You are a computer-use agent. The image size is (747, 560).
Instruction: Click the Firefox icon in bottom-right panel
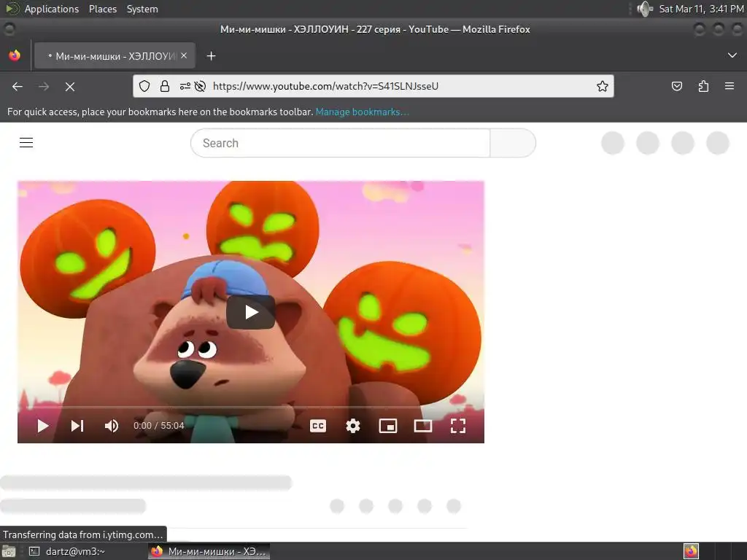691,551
